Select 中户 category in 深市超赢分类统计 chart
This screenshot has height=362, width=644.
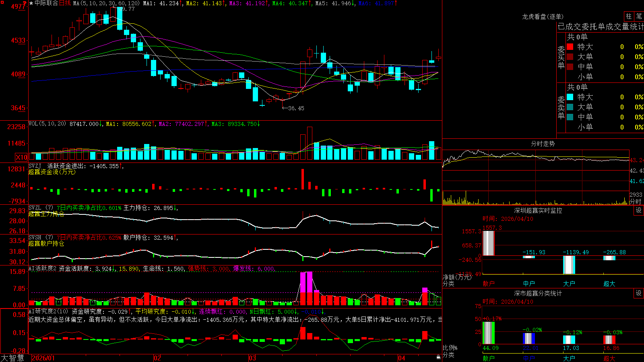click(529, 358)
